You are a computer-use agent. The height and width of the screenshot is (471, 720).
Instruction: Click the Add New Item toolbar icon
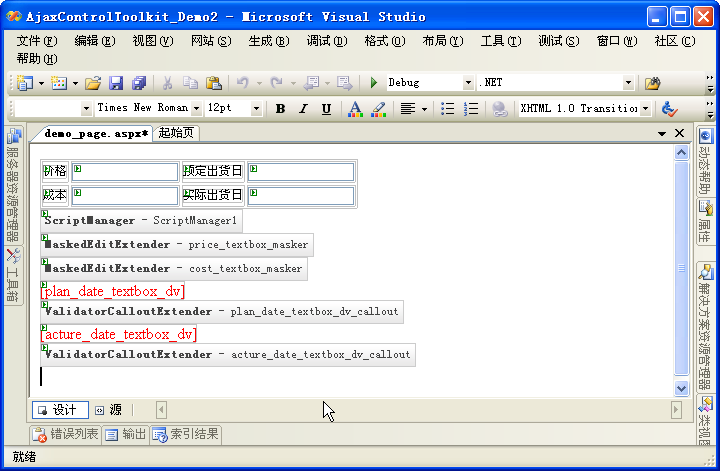[x=59, y=83]
